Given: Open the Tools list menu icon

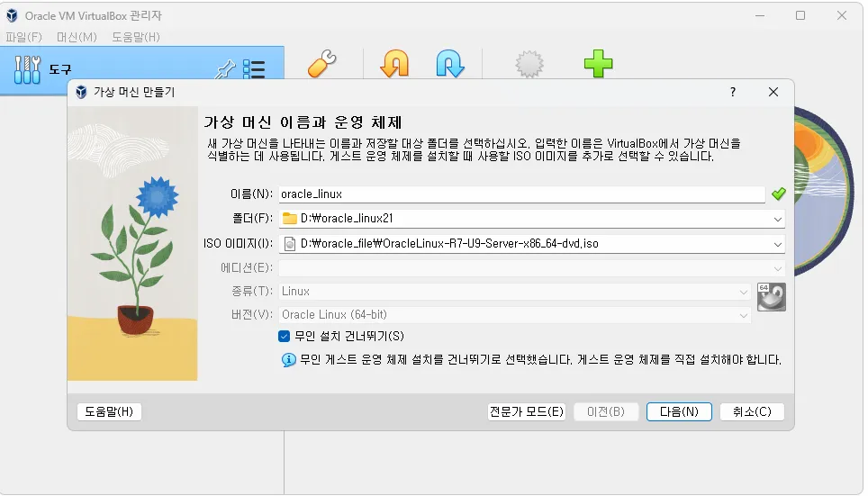Looking at the screenshot, I should [x=254, y=69].
